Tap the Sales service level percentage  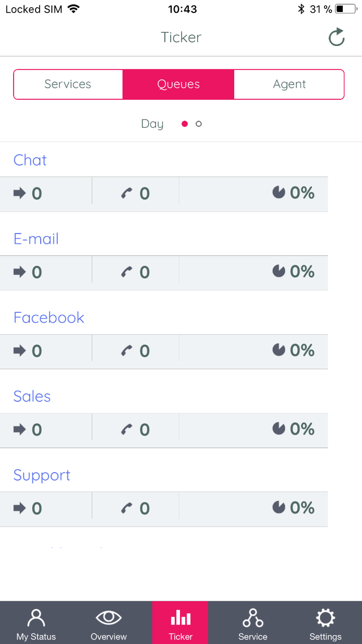301,429
